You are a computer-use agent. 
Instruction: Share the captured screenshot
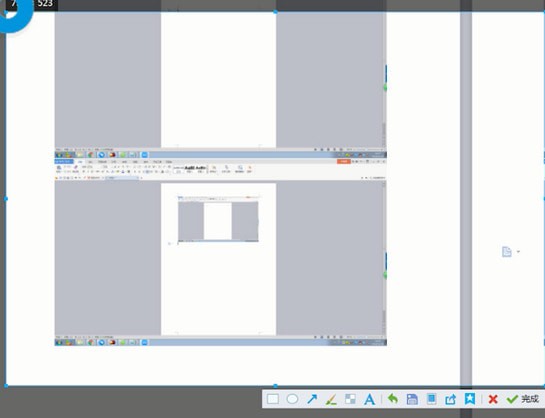(x=450, y=399)
